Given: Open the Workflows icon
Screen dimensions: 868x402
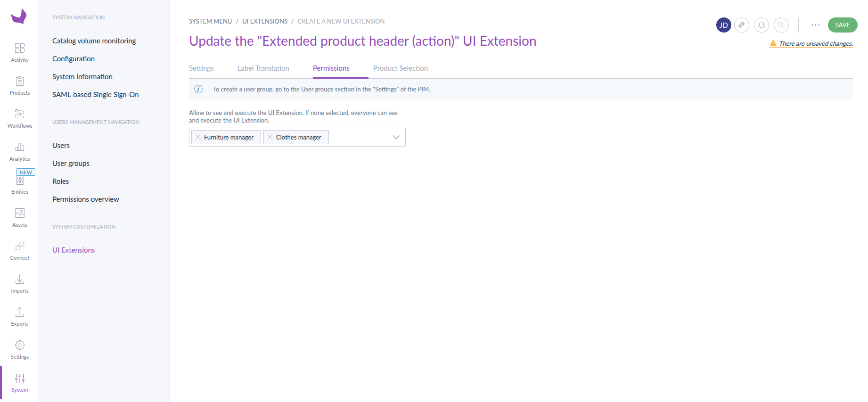Looking at the screenshot, I should [x=20, y=118].
